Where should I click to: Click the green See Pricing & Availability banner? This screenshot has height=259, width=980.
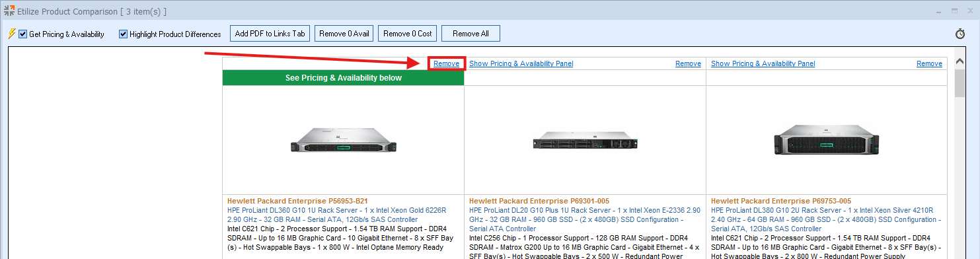[344, 78]
